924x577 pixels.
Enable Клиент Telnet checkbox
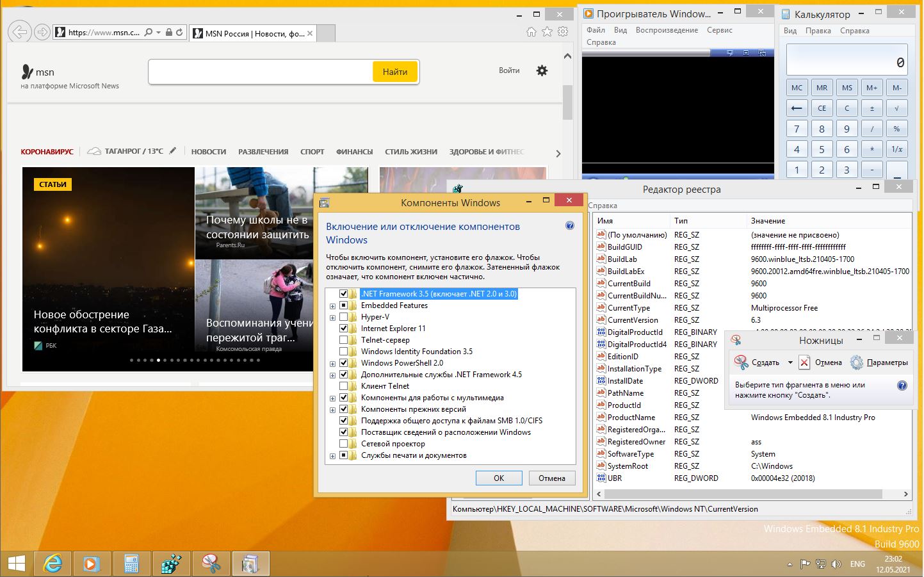[343, 386]
